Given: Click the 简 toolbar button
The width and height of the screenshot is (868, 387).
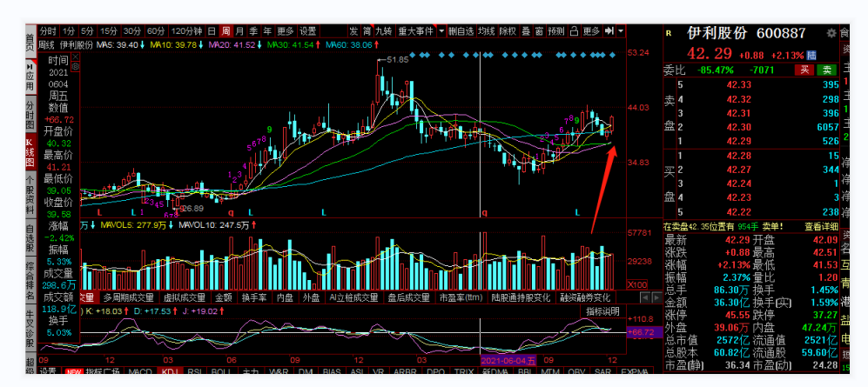Looking at the screenshot, I should (x=367, y=31).
